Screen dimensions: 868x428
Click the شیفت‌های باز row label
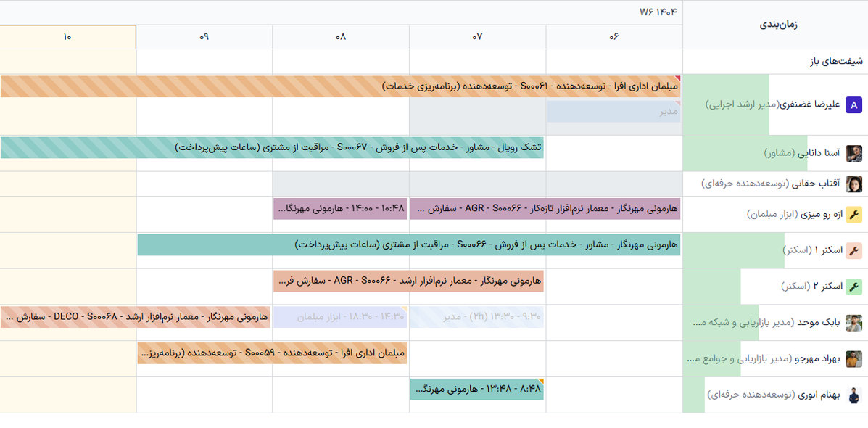tap(836, 62)
